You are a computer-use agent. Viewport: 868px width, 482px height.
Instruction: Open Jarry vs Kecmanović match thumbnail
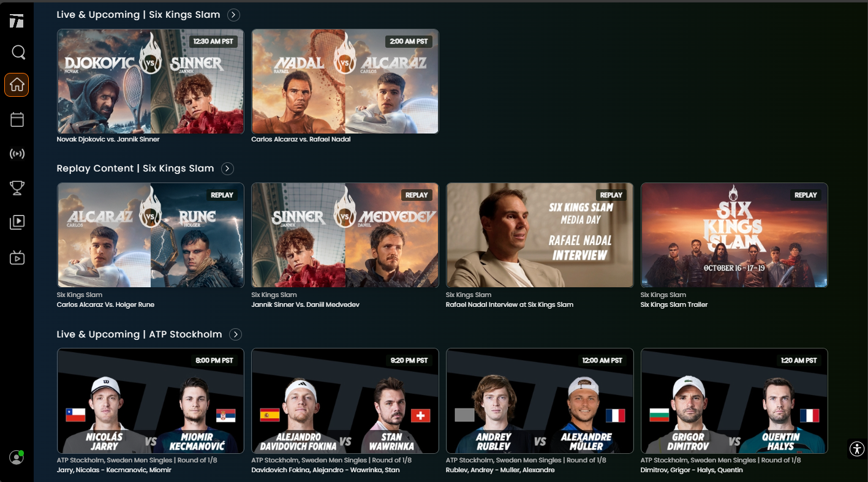pos(151,401)
